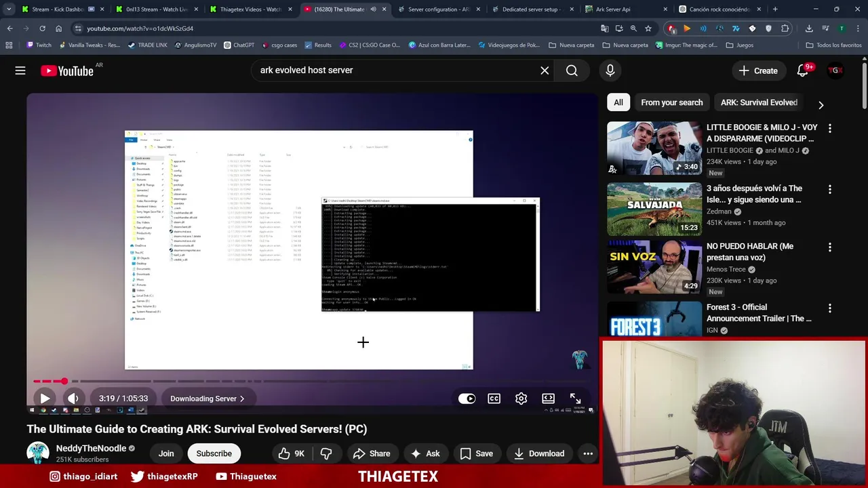Open Todos los favoritos folder
The image size is (868, 488).
[833, 45]
